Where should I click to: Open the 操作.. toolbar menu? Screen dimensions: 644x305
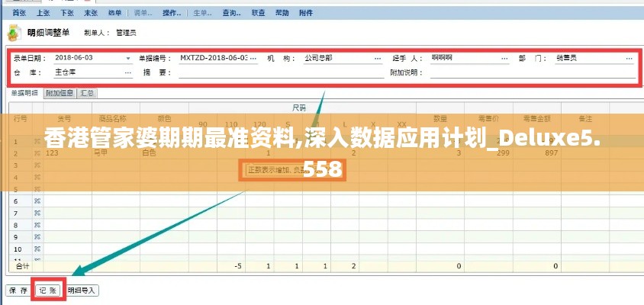(x=172, y=13)
